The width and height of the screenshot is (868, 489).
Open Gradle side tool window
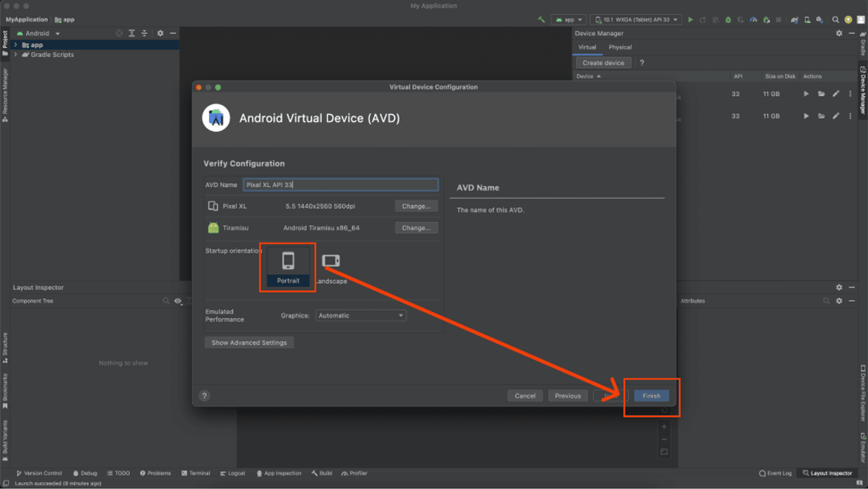(x=863, y=44)
